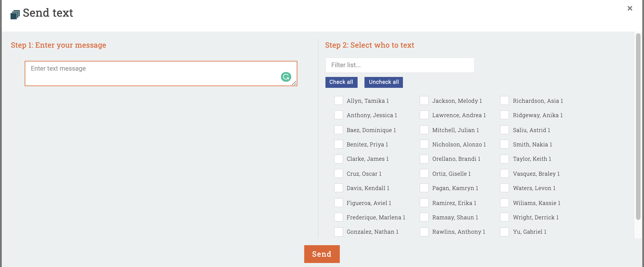This screenshot has width=644, height=267.
Task: Check the box next to Wiliams, Kassie
Action: (x=505, y=203)
